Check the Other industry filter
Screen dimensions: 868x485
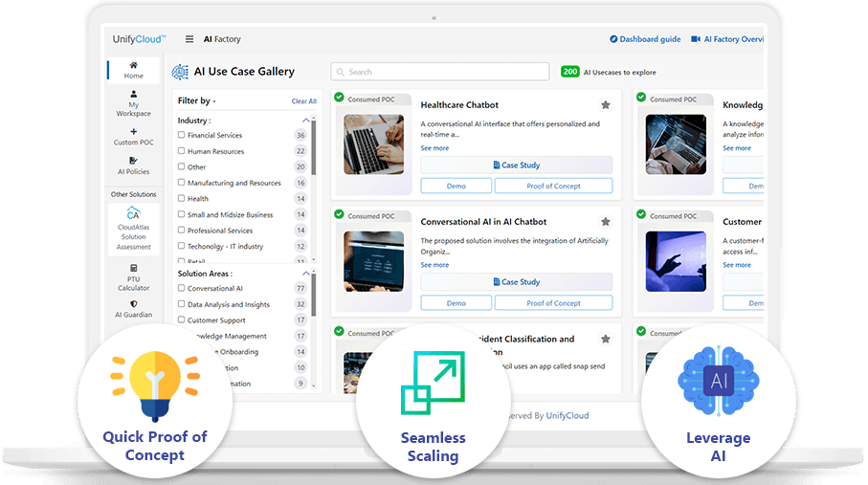tap(181, 166)
